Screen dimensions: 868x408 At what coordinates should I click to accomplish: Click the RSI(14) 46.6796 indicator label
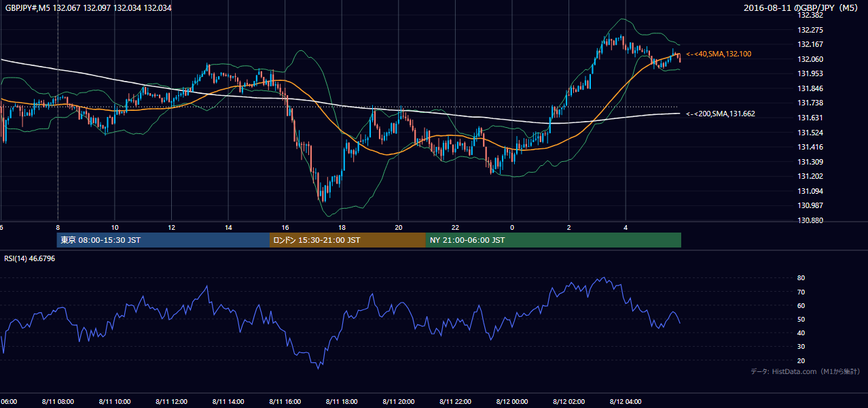click(30, 258)
